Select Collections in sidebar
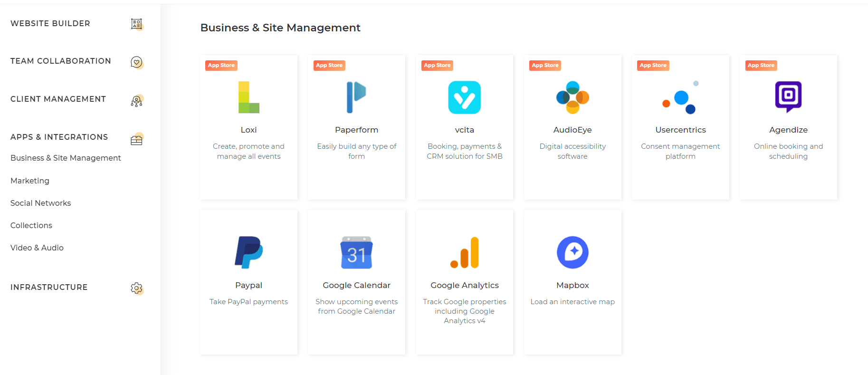Viewport: 868px width, 375px height. pyautogui.click(x=31, y=225)
